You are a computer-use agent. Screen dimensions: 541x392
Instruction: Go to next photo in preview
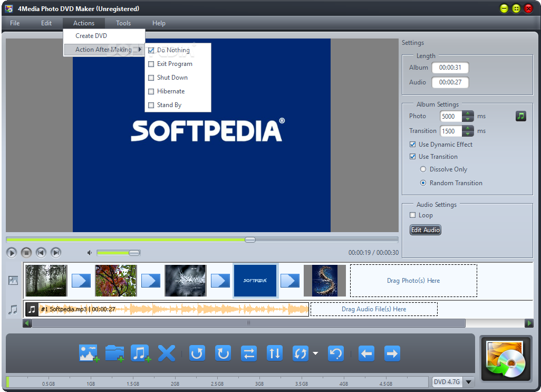tap(56, 253)
